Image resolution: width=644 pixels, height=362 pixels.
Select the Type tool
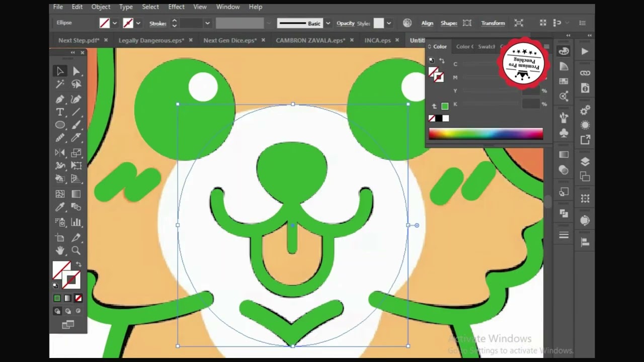(x=60, y=112)
